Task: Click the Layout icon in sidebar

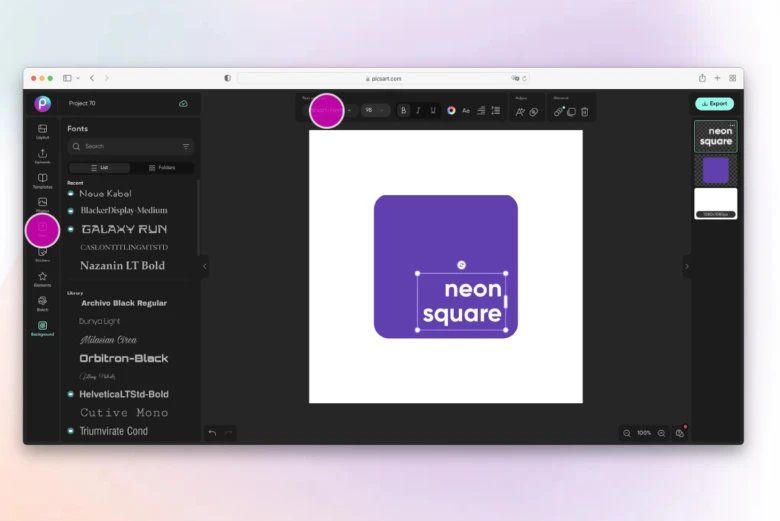Action: 42,130
